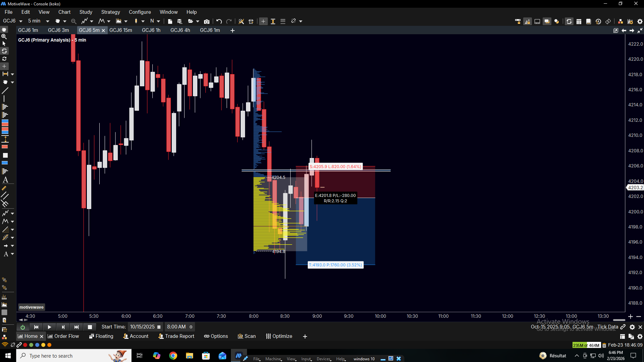The width and height of the screenshot is (644, 362).
Task: Open the Configure menu
Action: click(x=140, y=12)
